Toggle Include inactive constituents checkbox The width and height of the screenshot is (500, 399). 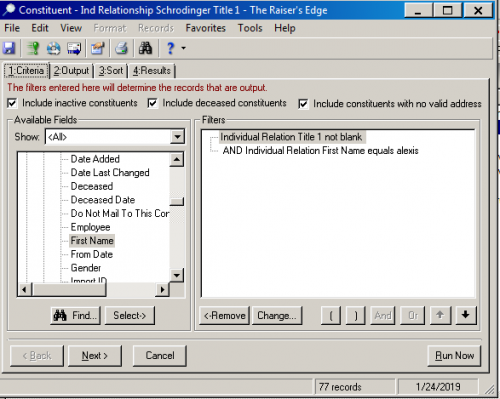tap(12, 103)
